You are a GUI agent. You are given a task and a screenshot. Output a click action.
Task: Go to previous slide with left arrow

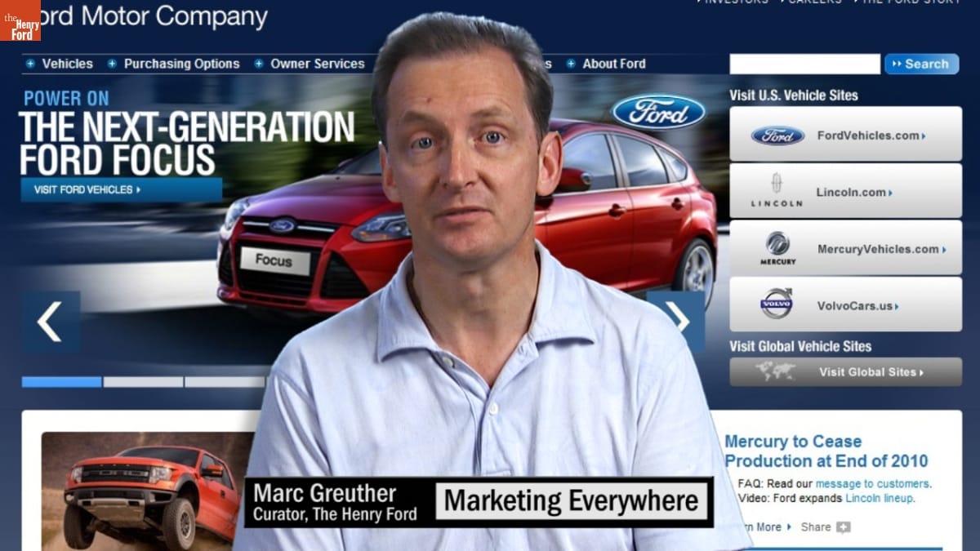click(x=51, y=321)
